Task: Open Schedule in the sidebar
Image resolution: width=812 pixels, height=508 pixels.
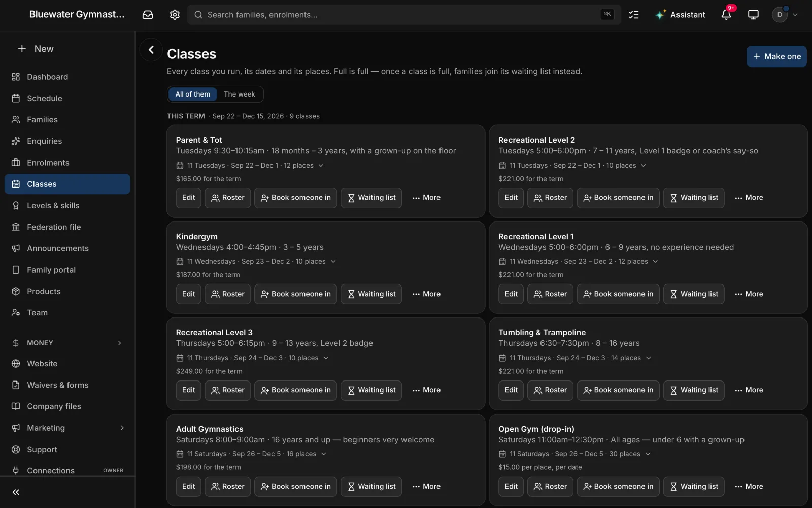Action: pos(67,98)
